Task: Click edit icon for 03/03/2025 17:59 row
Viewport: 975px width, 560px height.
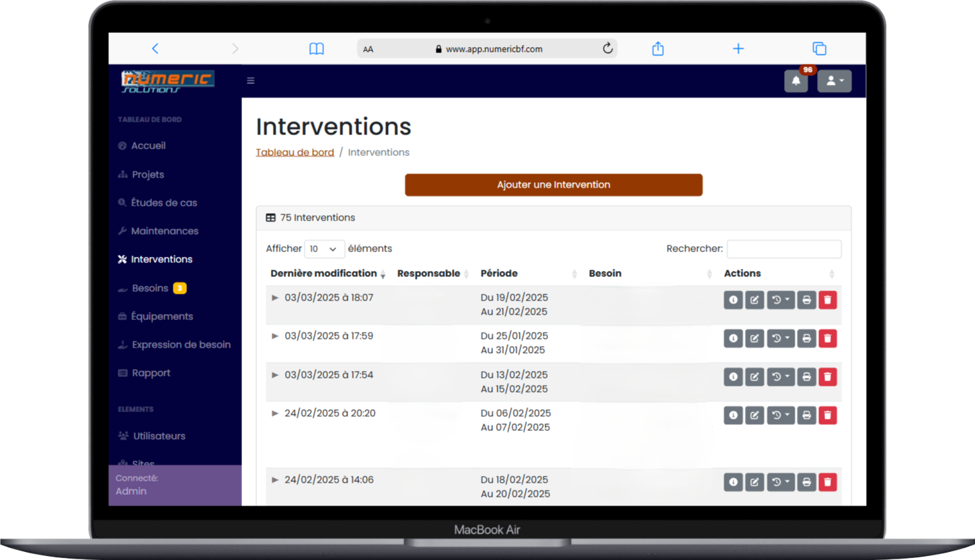Action: [x=754, y=338]
